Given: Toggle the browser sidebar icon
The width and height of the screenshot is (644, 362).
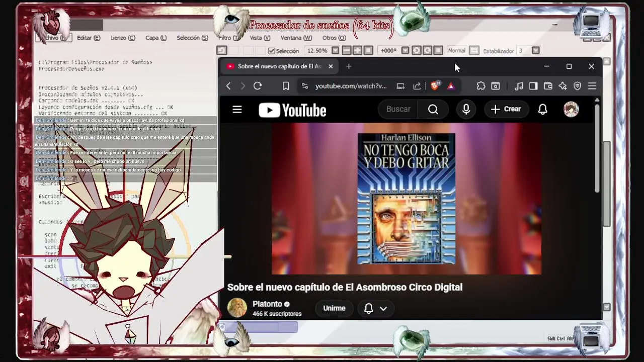Looking at the screenshot, I should pyautogui.click(x=533, y=86).
